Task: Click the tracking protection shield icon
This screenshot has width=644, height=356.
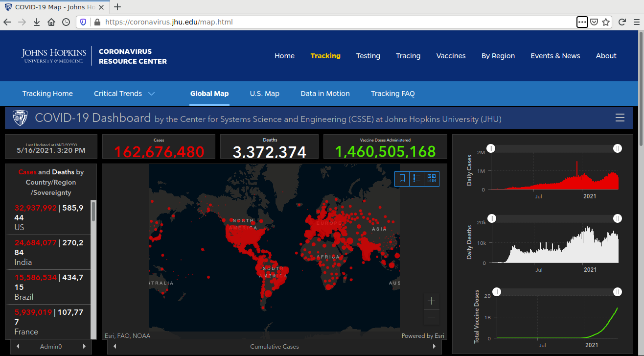Action: point(83,22)
